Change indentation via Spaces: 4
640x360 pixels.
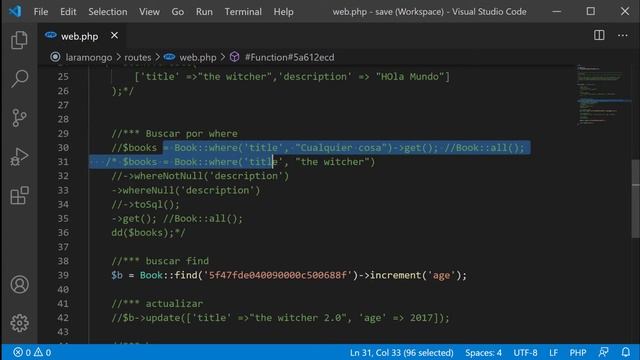tap(483, 352)
